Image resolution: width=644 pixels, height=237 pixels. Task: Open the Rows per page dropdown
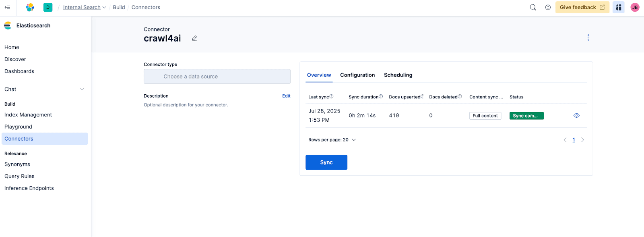point(332,140)
